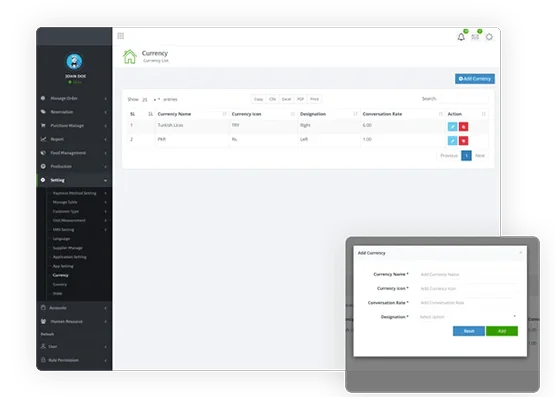
Task: Click the Print export button
Action: (314, 99)
